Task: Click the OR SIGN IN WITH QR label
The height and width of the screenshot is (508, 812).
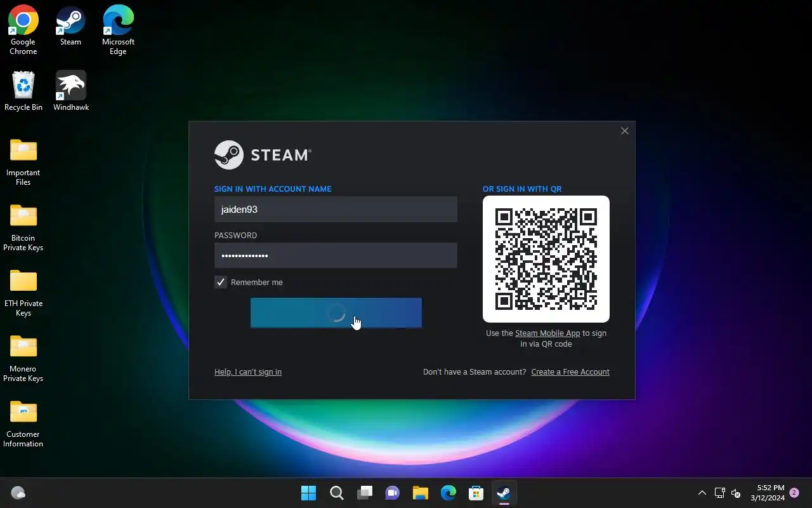Action: pos(522,189)
